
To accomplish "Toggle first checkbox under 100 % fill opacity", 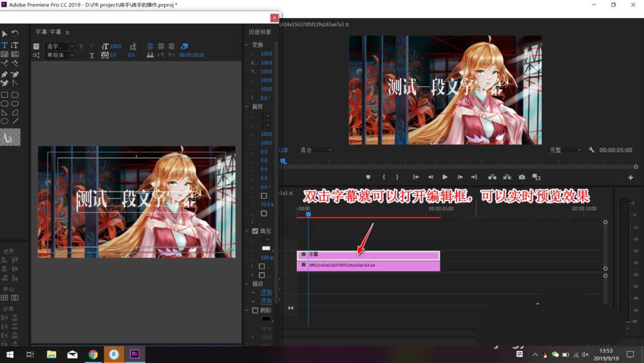I will tap(261, 266).
